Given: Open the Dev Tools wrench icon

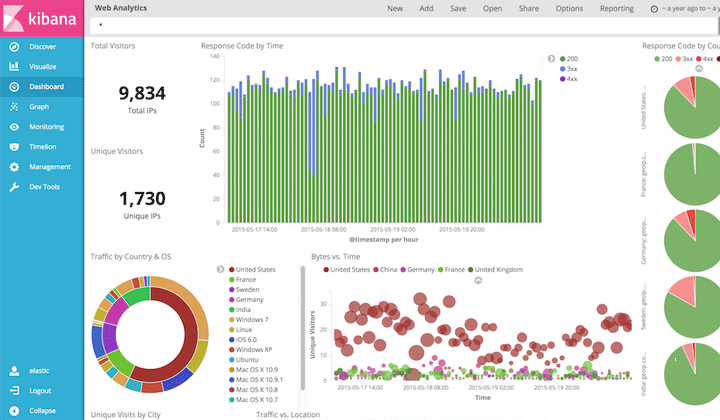Looking at the screenshot, I should click(x=14, y=187).
